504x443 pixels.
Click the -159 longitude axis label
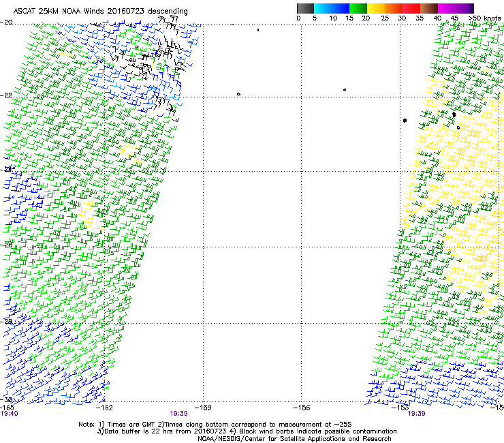click(203, 408)
